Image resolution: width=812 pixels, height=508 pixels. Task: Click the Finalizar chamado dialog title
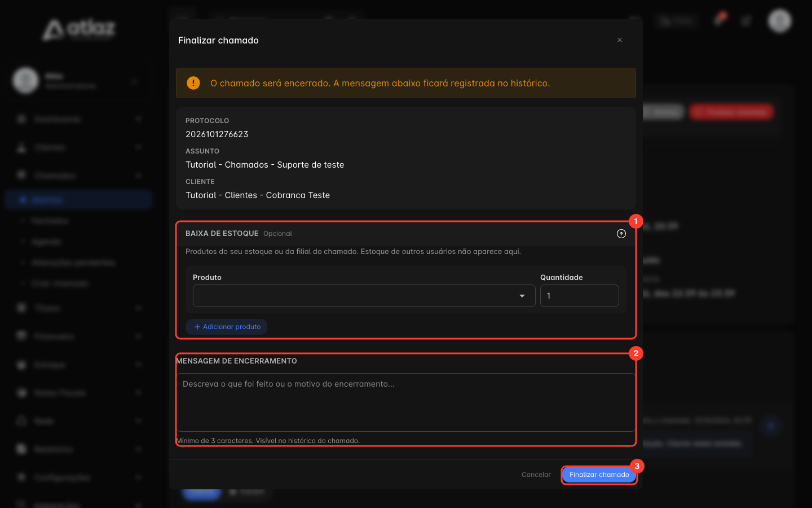click(218, 41)
